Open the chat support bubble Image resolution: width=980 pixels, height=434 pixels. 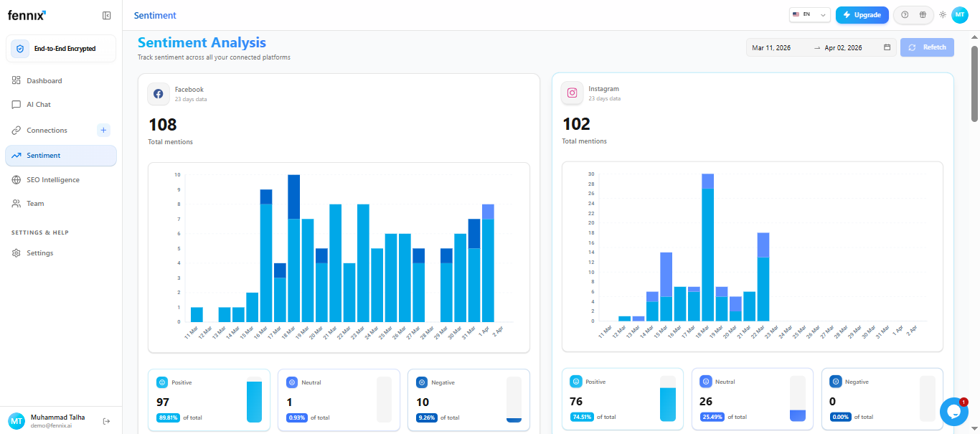click(x=954, y=411)
